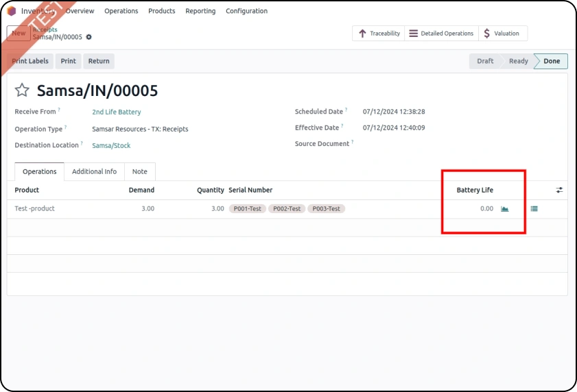The height and width of the screenshot is (392, 577).
Task: Go back to the Receipts breadcrumb
Action: coord(45,29)
